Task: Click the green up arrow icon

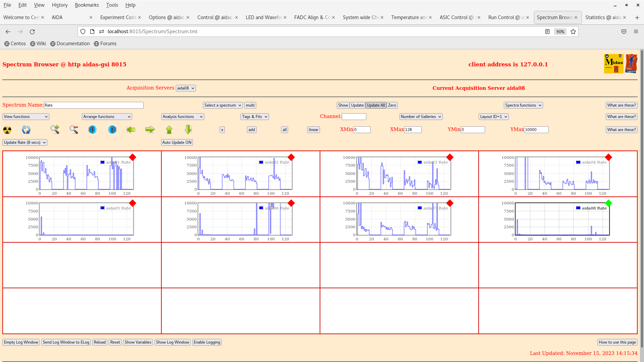Action: [x=169, y=130]
